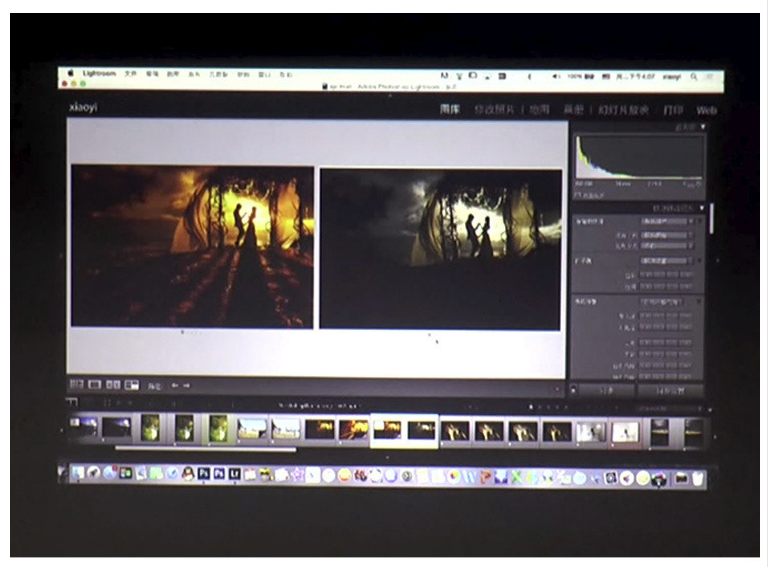The image size is (768, 567).
Task: Open Launchpad from the Dock
Action: 94,472
